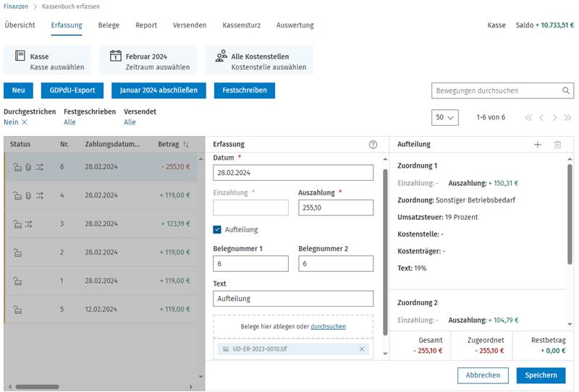Change Festgeschrieben filter value Alle
Image resolution: width=579 pixels, height=392 pixels.
(x=69, y=122)
